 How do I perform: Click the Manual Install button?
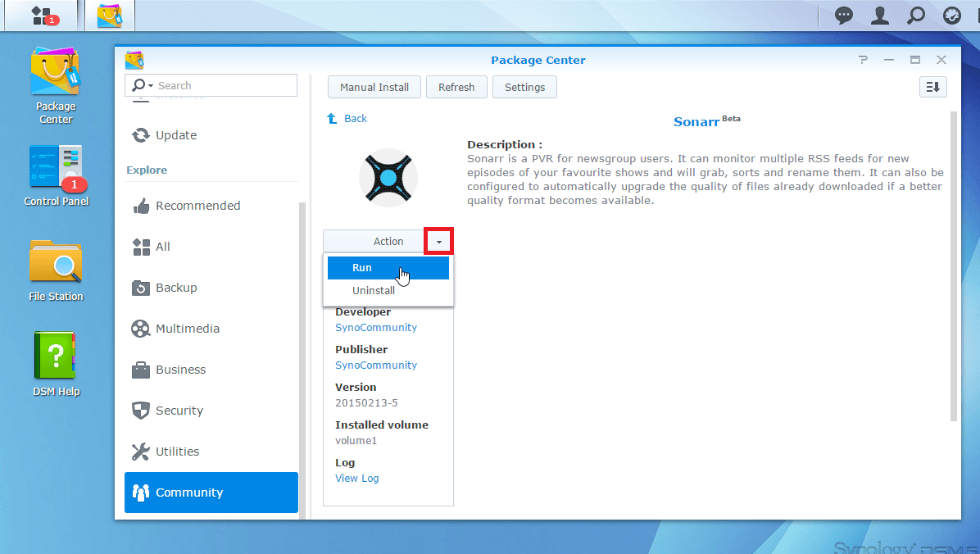point(374,87)
